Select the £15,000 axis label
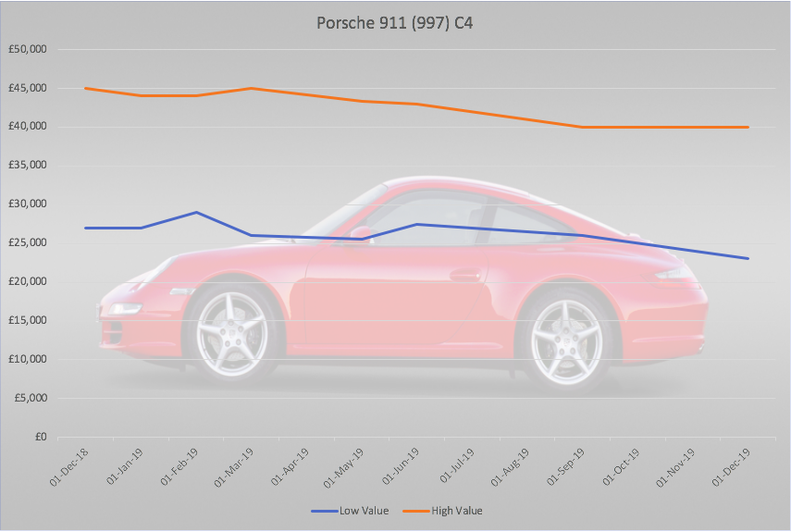The height and width of the screenshot is (532, 791). click(x=28, y=320)
